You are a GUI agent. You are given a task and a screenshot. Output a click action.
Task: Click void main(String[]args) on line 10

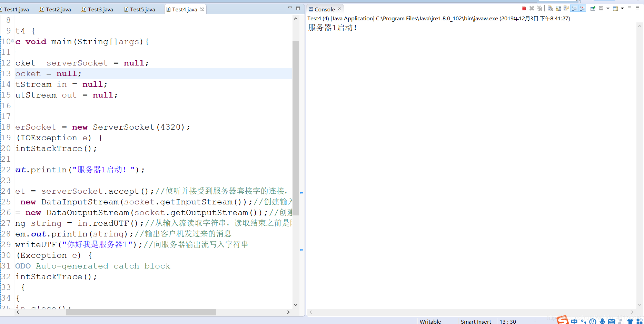[87, 42]
